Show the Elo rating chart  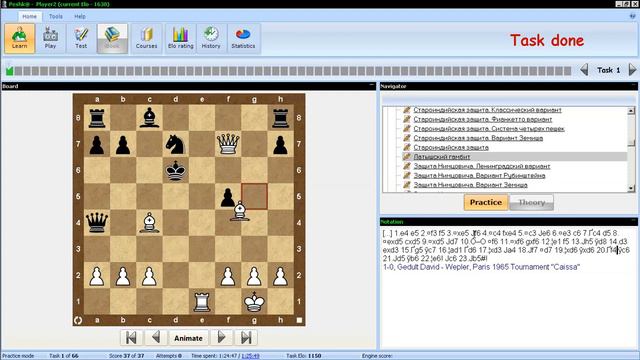coord(180,38)
